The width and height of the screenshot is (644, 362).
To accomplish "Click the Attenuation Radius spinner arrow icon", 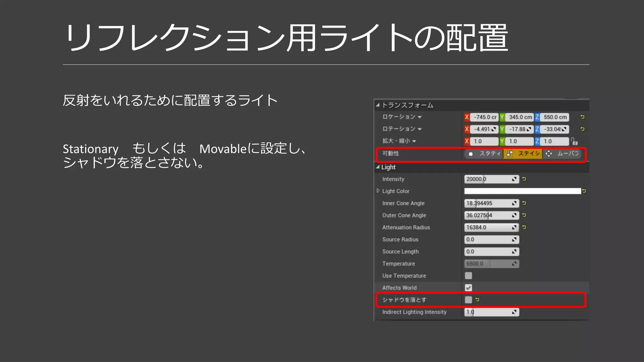I will tap(514, 227).
